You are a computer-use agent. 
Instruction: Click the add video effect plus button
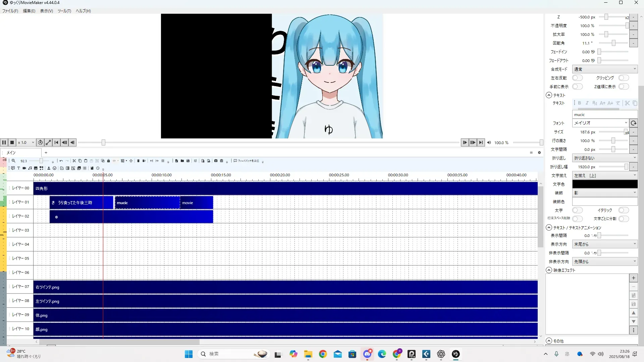pos(633,278)
